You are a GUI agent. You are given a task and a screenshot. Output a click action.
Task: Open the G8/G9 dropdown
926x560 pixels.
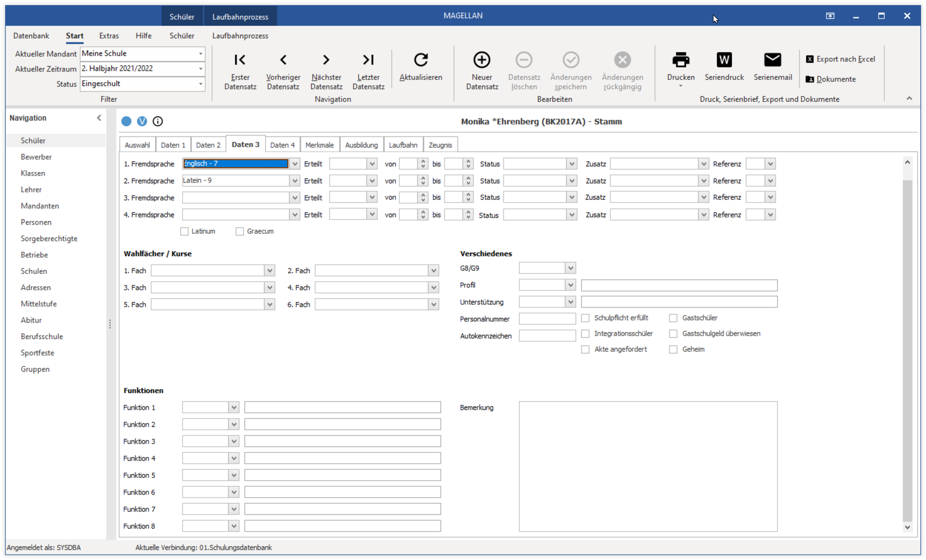click(x=570, y=268)
